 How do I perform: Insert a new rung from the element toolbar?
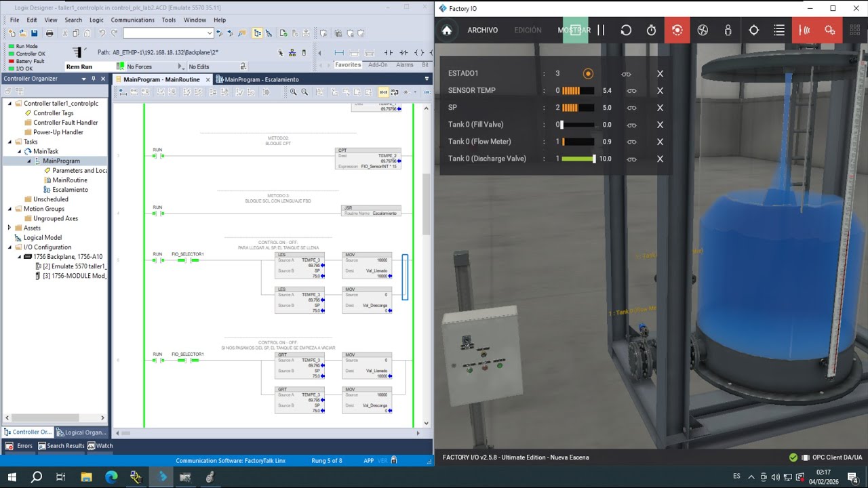340,52
